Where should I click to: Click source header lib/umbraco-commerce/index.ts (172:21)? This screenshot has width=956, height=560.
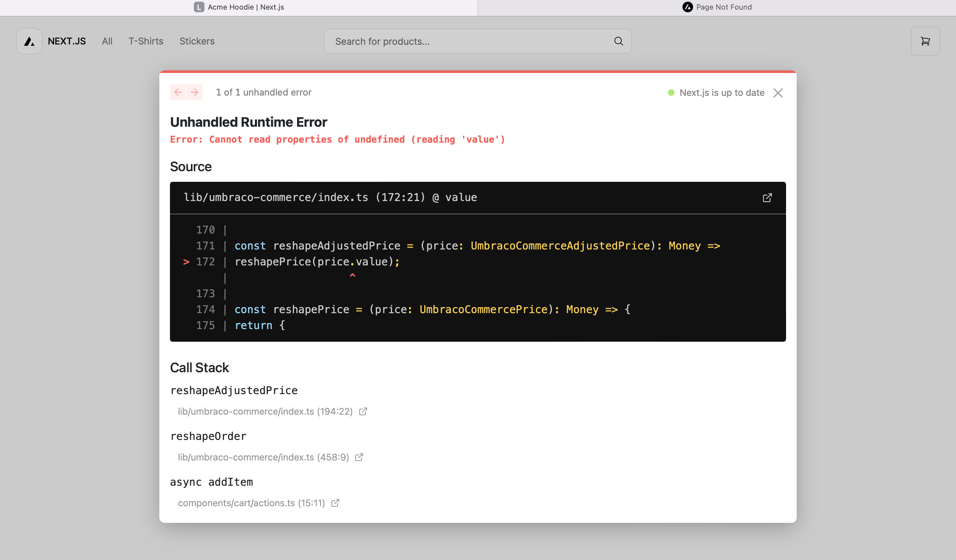click(x=330, y=197)
